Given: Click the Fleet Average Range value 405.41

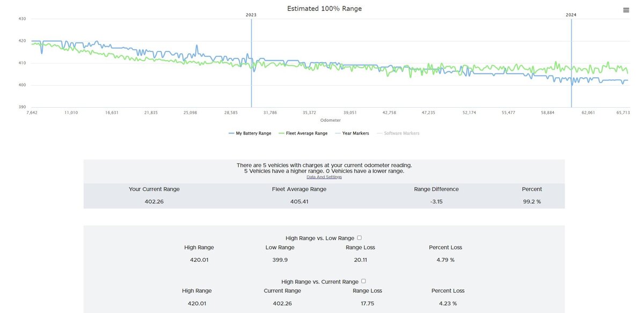Looking at the screenshot, I should [299, 202].
